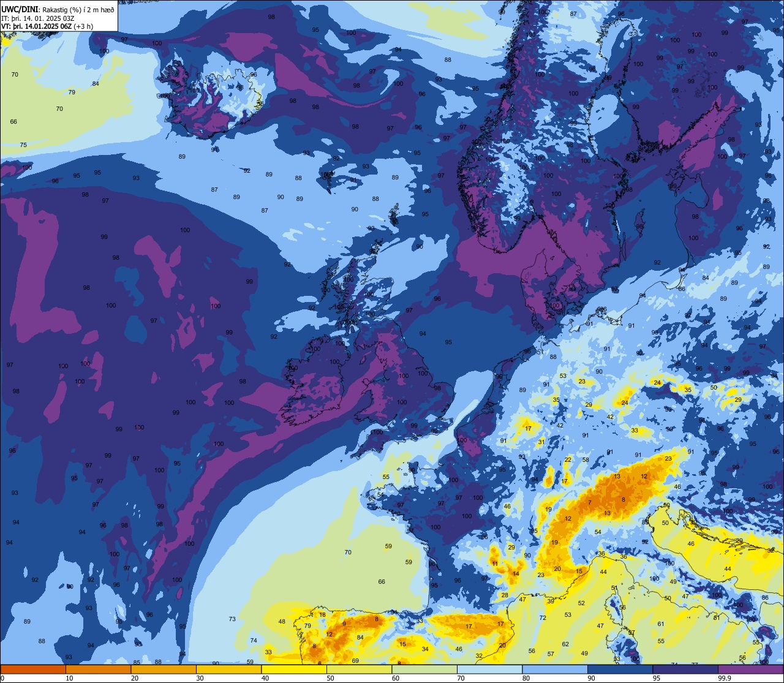
Task: Click the '9' humidity value on the map
Action: tap(344, 624)
